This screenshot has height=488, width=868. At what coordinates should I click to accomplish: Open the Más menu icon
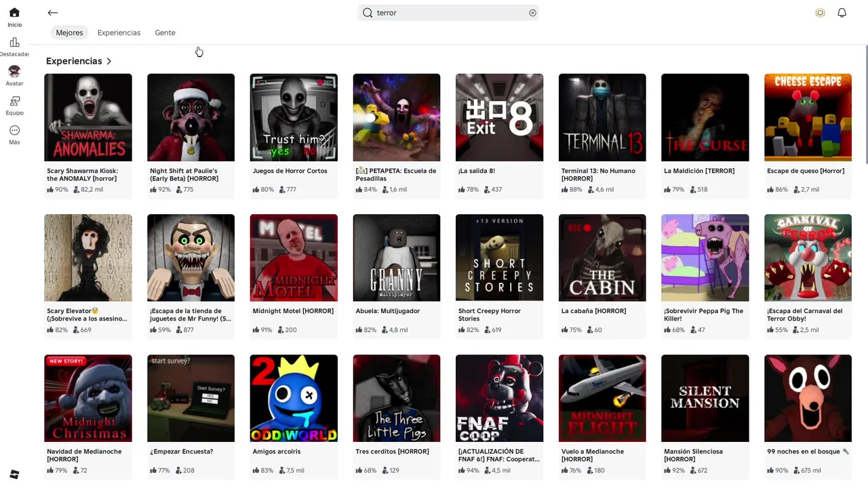14,130
